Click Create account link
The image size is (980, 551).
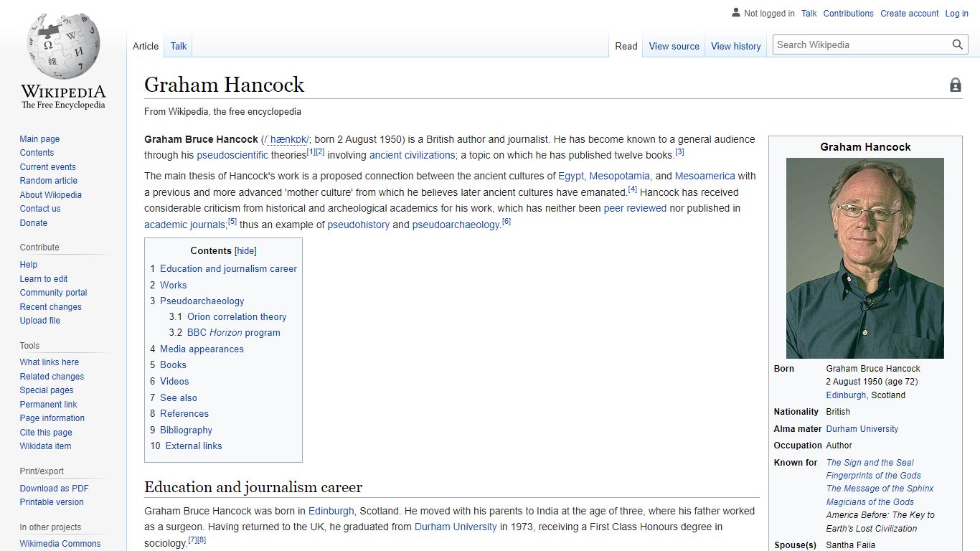[x=910, y=14]
